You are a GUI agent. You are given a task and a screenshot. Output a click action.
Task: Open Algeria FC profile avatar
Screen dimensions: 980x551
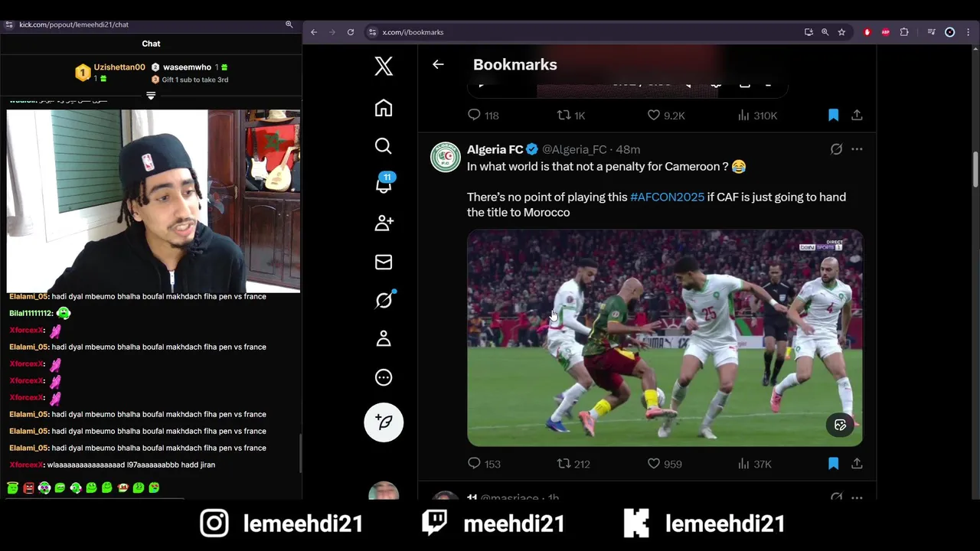446,157
